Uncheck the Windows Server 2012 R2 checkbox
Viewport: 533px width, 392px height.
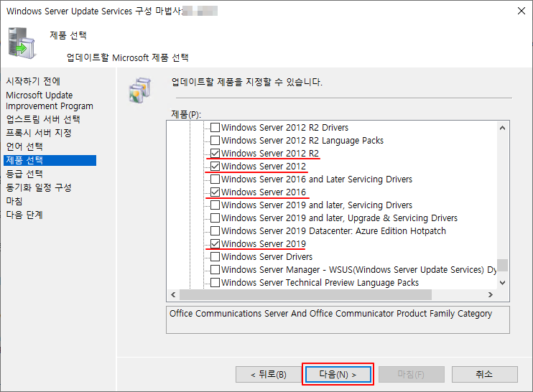tap(215, 153)
